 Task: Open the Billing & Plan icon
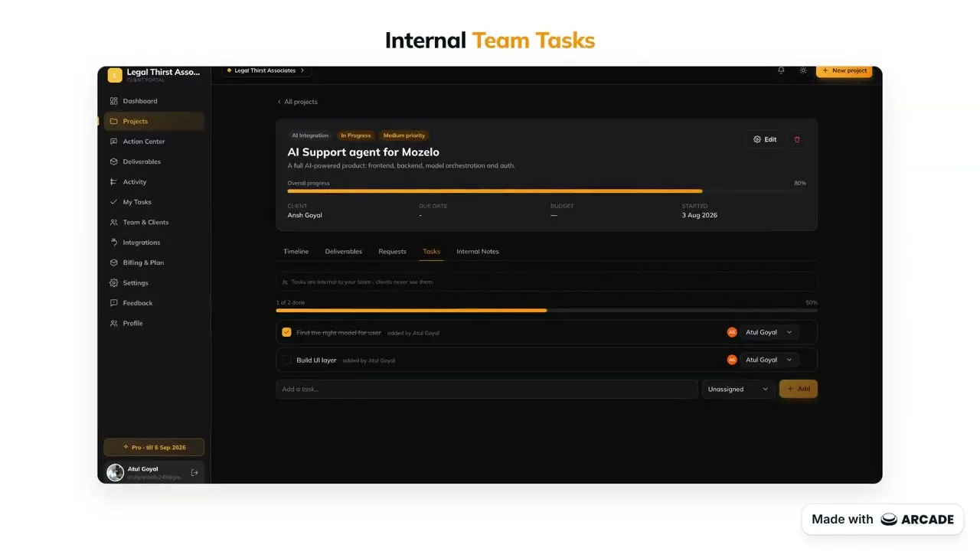point(113,262)
